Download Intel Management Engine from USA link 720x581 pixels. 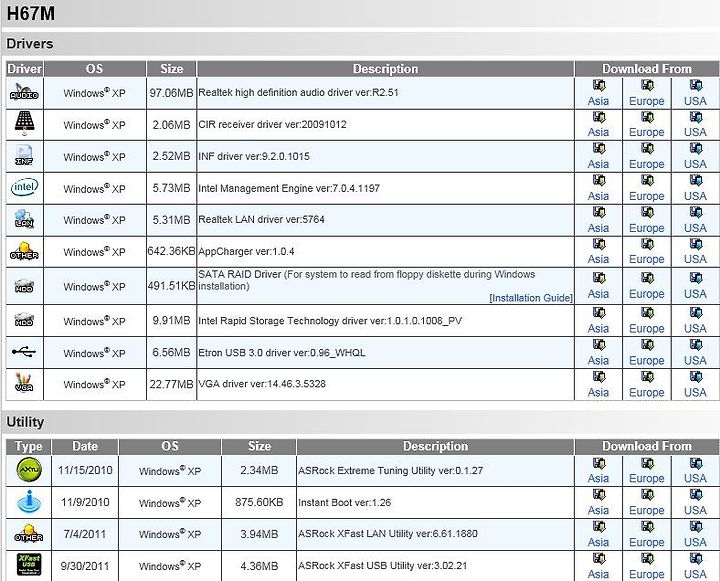tap(695, 196)
